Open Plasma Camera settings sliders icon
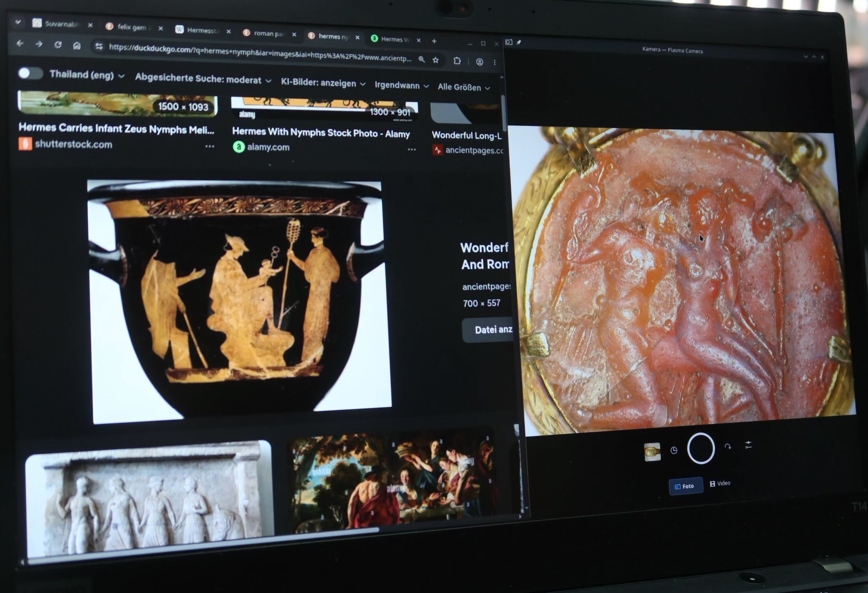 tap(748, 445)
